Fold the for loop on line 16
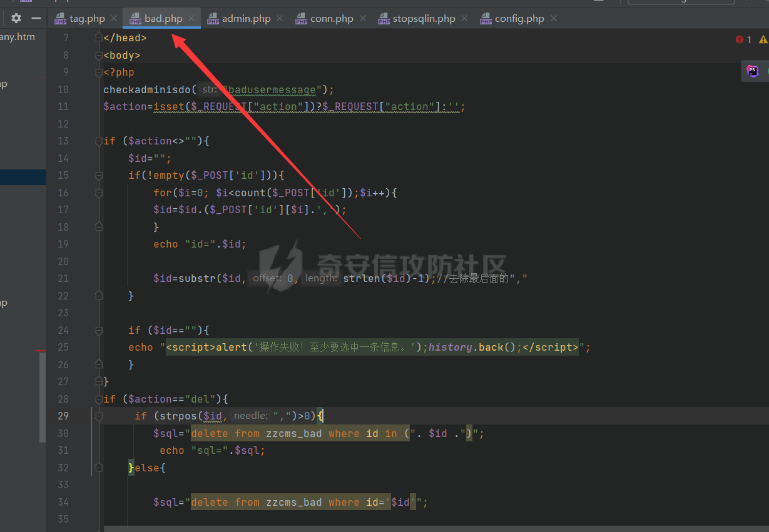Viewport: 769px width, 532px height. (x=98, y=193)
